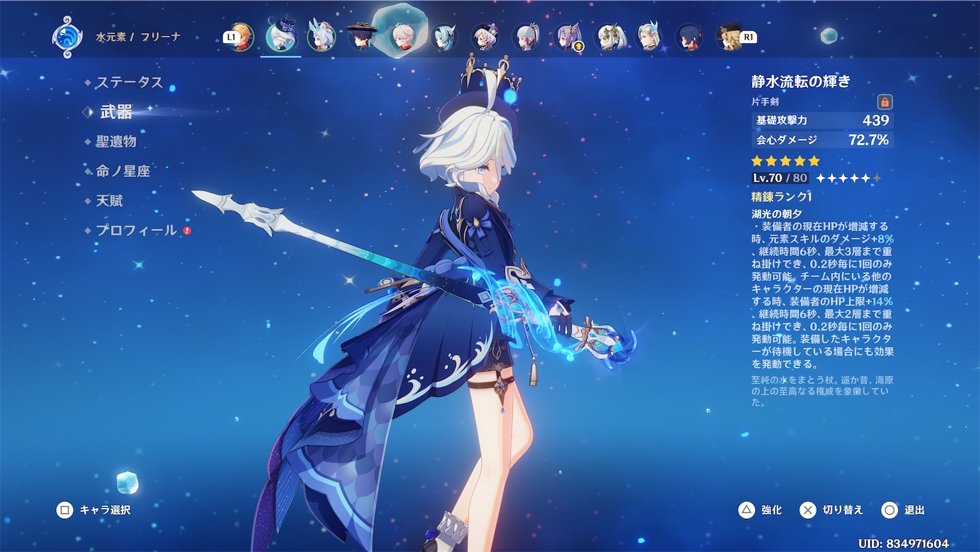
Task: Select the blonde portrait beside R1
Action: 730,37
